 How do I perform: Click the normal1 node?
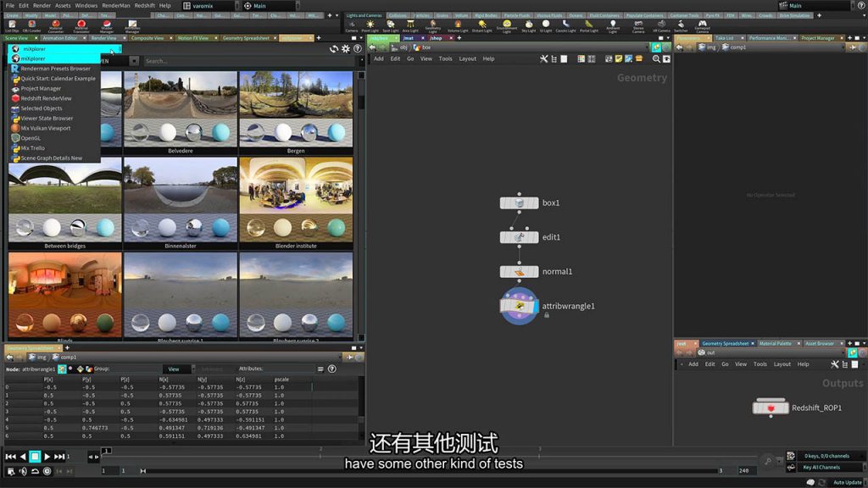(520, 272)
